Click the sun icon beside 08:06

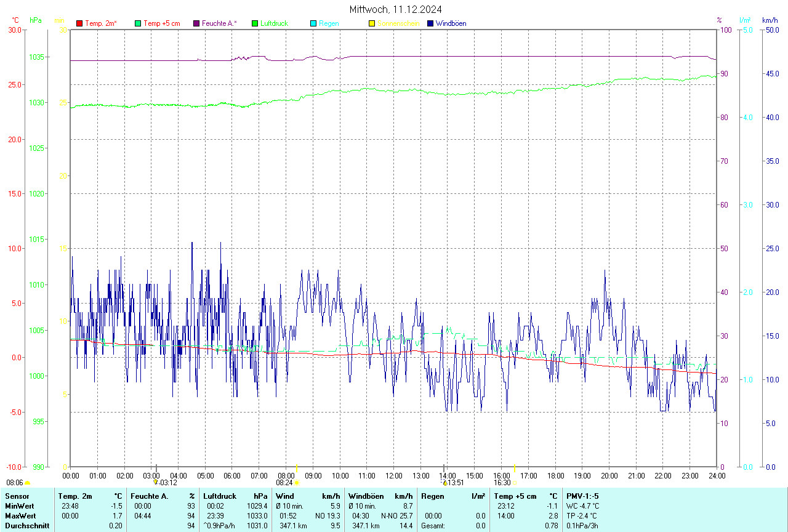(x=27, y=483)
